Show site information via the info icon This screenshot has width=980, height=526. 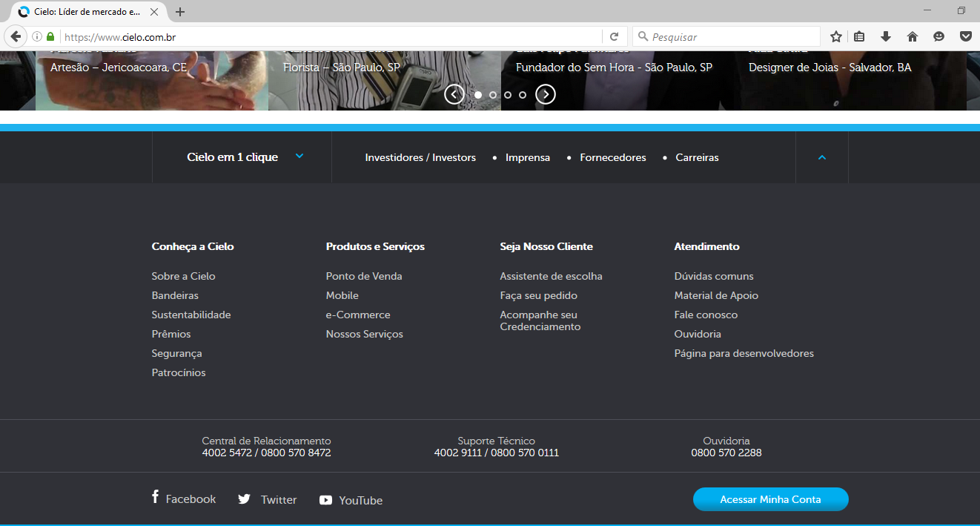(x=36, y=36)
